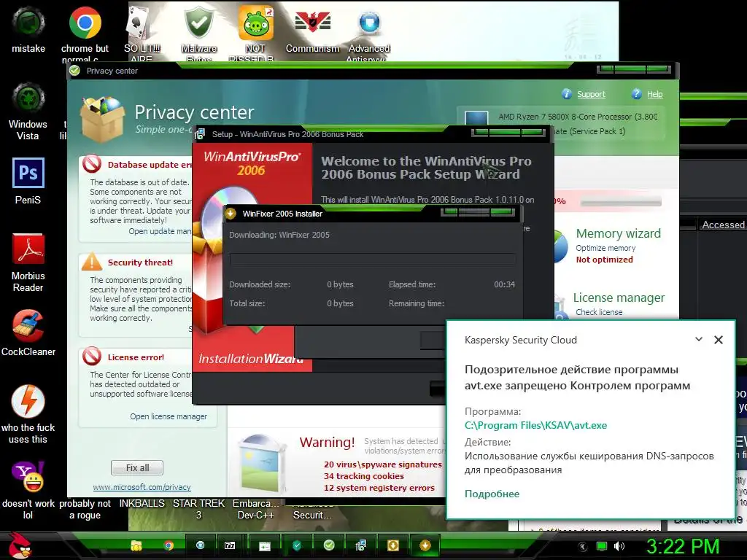Select the 7z taskbar button
Image resolution: width=747 pixels, height=560 pixels.
tap(230, 545)
